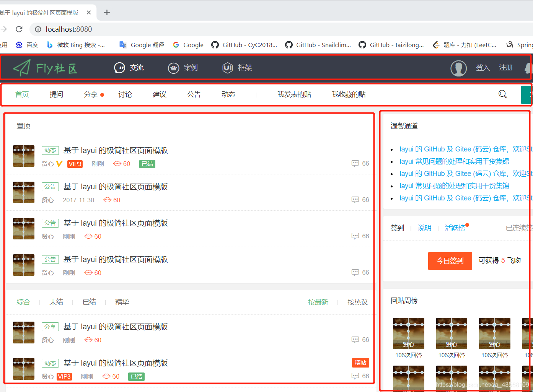The image size is (533, 392).
Task: Open 我收藏的贴 link
Action: click(x=349, y=94)
